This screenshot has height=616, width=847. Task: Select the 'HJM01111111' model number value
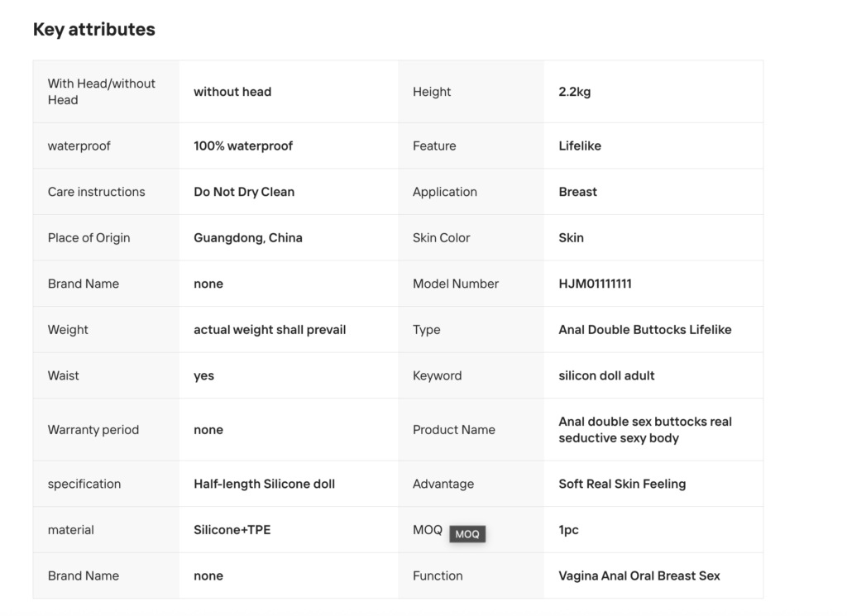click(595, 284)
